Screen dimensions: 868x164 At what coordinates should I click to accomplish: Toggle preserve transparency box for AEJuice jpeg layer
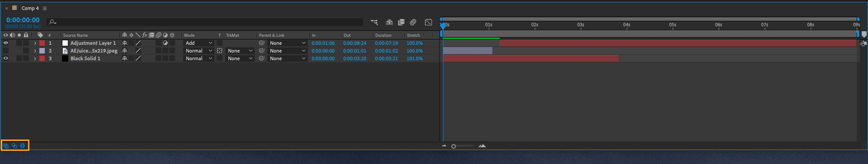click(219, 51)
